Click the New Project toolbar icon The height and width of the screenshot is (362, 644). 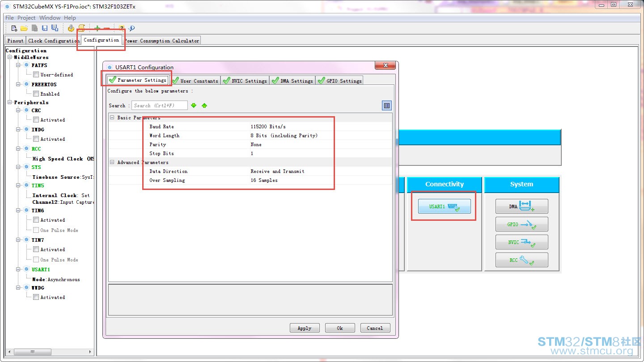pos(14,28)
